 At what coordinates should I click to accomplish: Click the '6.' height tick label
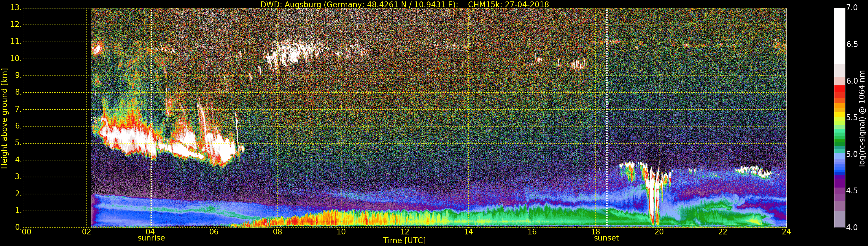tap(18, 126)
